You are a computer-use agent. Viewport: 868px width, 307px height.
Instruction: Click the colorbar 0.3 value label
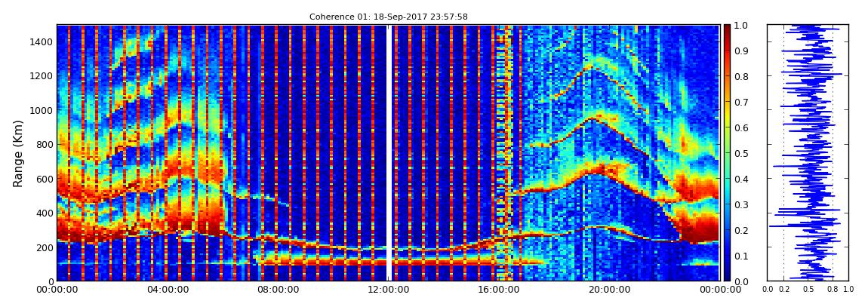click(743, 204)
